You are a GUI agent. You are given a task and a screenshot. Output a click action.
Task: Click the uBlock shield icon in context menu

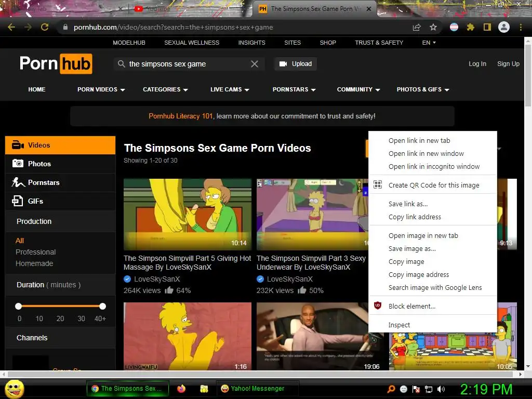coord(378,305)
